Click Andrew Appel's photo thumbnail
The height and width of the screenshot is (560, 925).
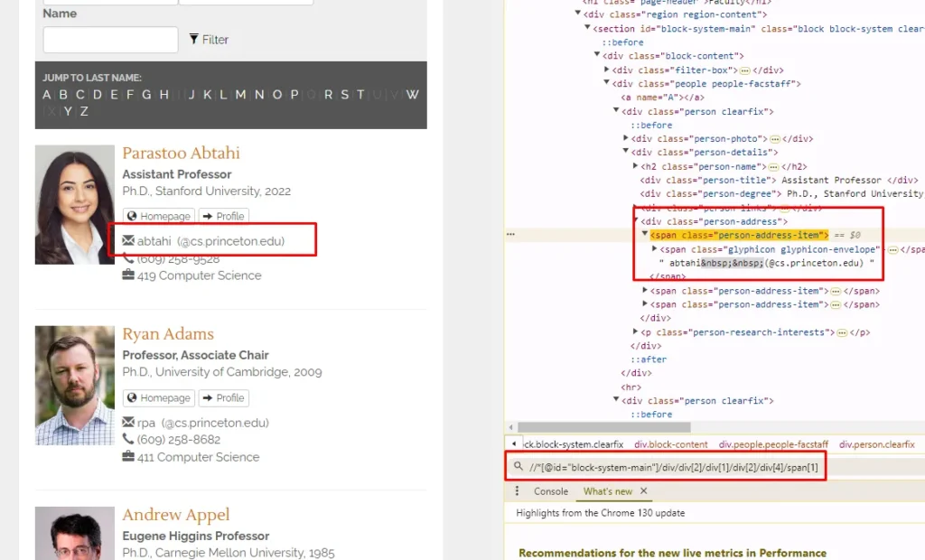coord(75,533)
